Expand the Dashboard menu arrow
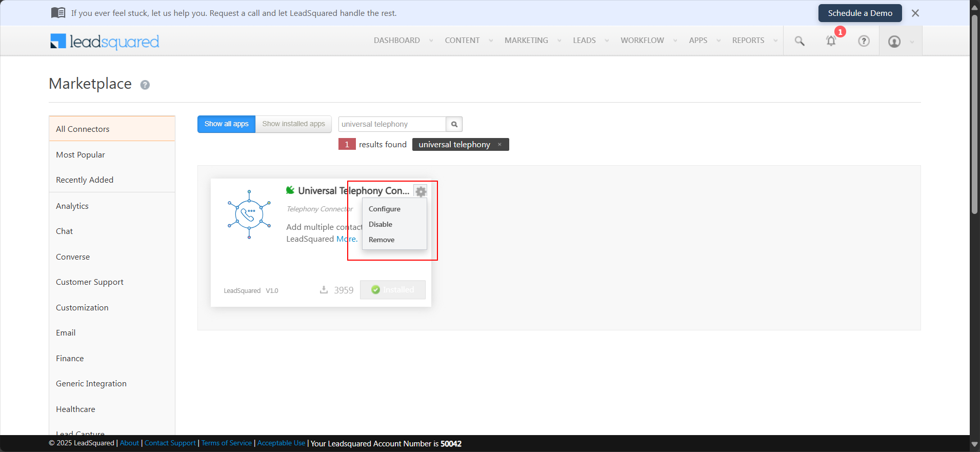 click(431, 41)
